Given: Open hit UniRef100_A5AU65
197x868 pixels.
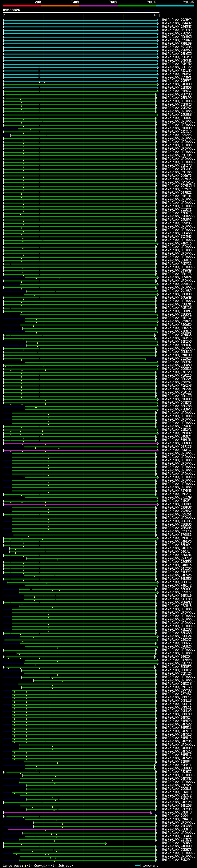Looking at the screenshot, I should tap(177, 37).
